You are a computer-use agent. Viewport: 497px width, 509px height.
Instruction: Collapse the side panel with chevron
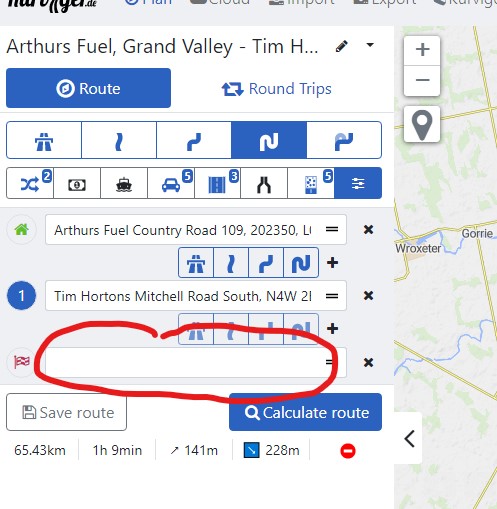coord(409,438)
